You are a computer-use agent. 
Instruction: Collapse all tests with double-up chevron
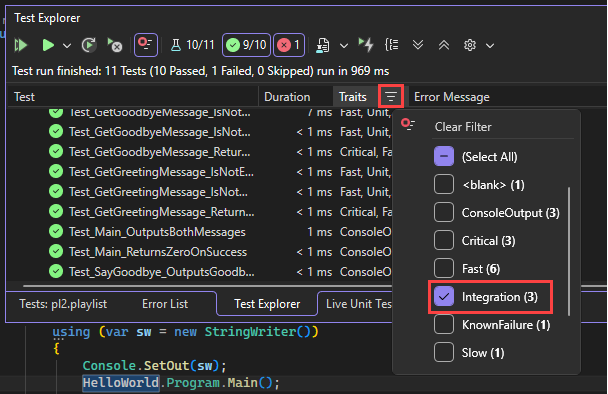click(x=444, y=45)
